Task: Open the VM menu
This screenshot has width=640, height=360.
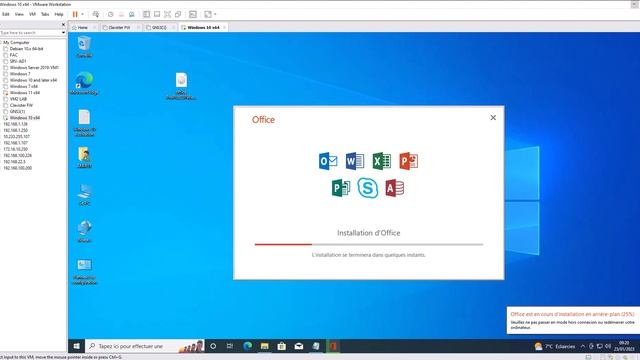Action: click(32, 14)
